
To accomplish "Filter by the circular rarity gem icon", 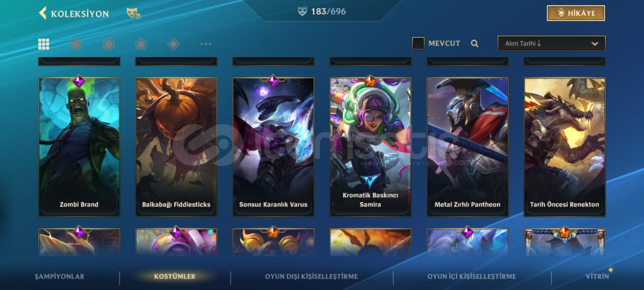I will pos(76,44).
